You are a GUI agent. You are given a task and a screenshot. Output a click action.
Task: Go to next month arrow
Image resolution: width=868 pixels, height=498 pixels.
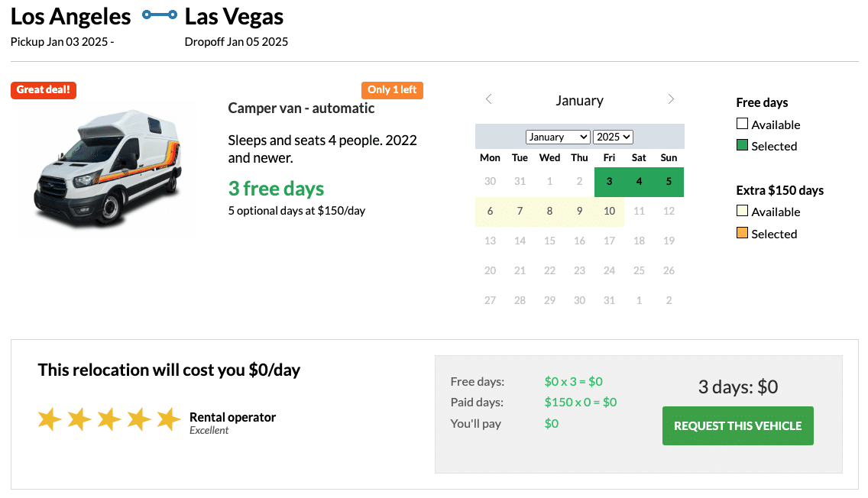pos(671,99)
